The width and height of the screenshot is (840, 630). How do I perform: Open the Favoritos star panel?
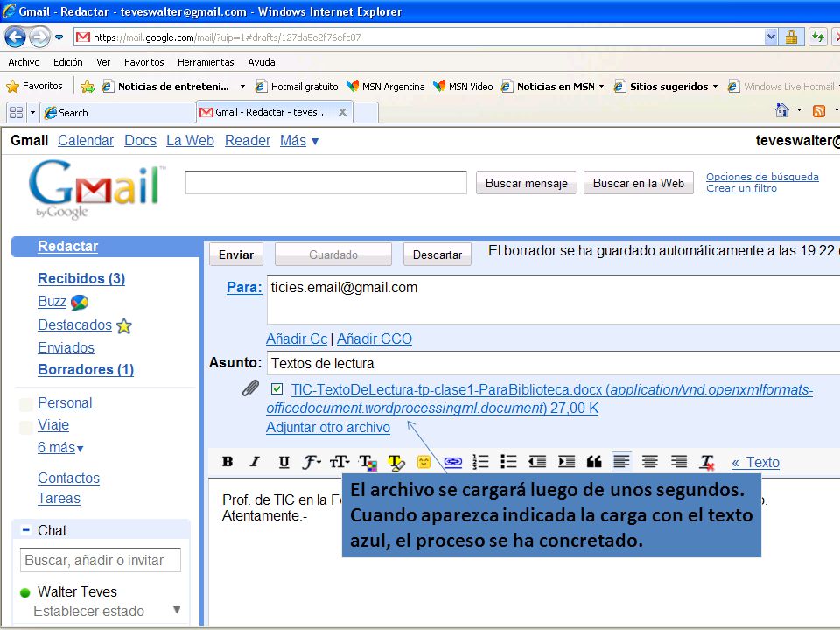34,86
